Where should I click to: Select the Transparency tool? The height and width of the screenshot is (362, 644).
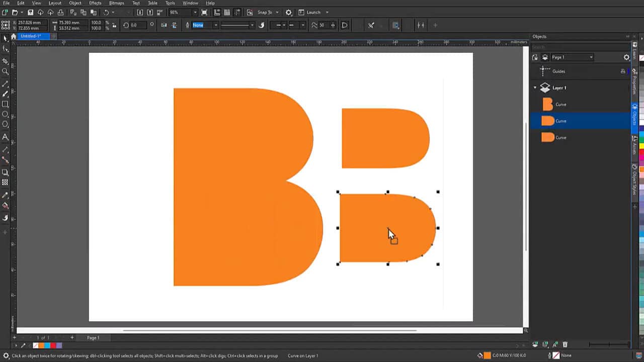(6, 183)
